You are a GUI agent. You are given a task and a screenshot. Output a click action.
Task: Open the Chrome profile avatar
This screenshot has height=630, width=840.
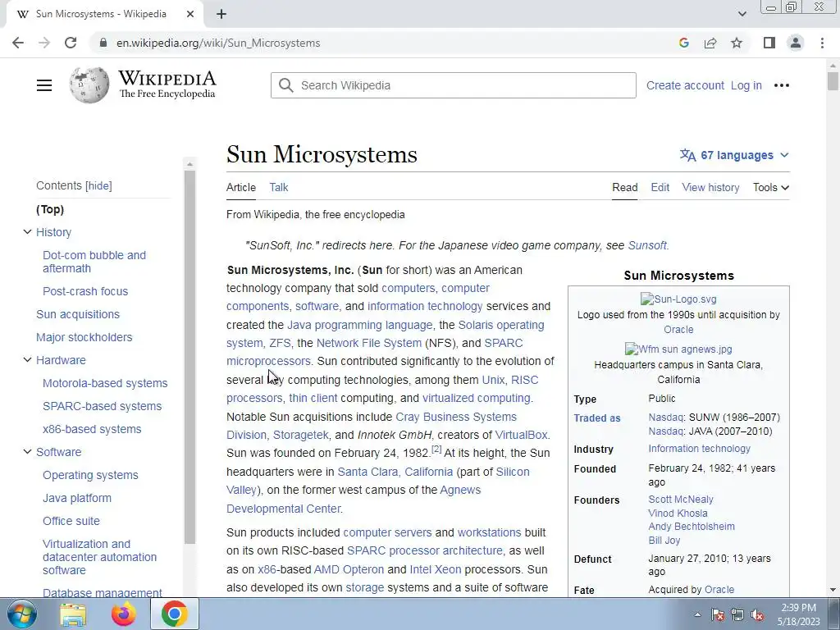point(796,43)
